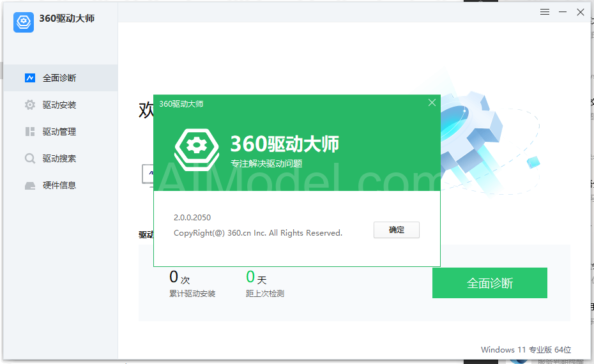Select the 全面诊断 sidebar item
Viewport: 594px width, 364px height.
[61, 78]
